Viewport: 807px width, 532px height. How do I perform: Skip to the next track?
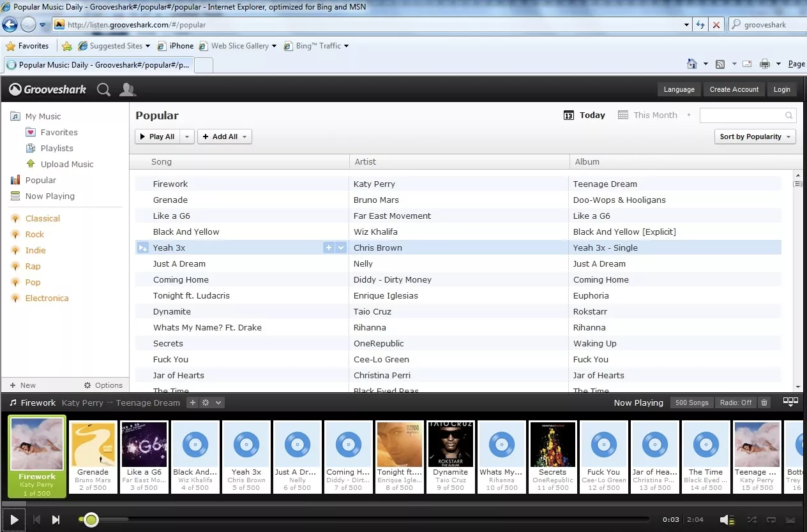[x=56, y=520]
